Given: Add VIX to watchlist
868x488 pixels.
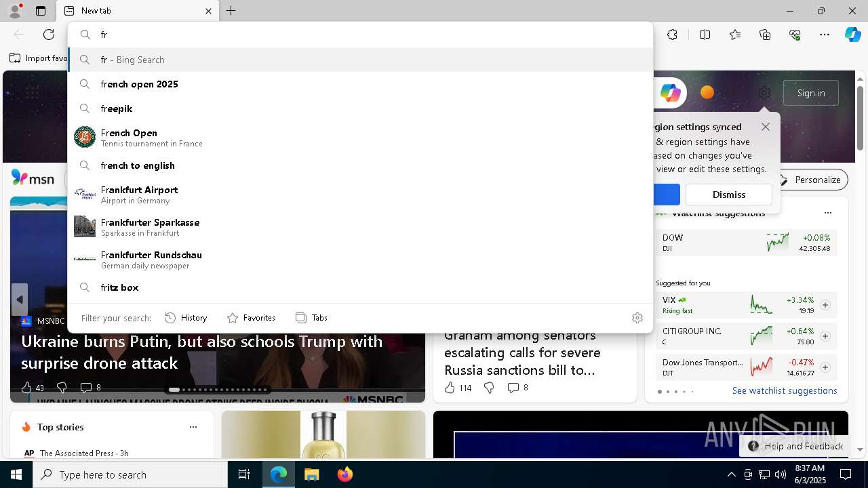Looking at the screenshot, I should [x=825, y=305].
